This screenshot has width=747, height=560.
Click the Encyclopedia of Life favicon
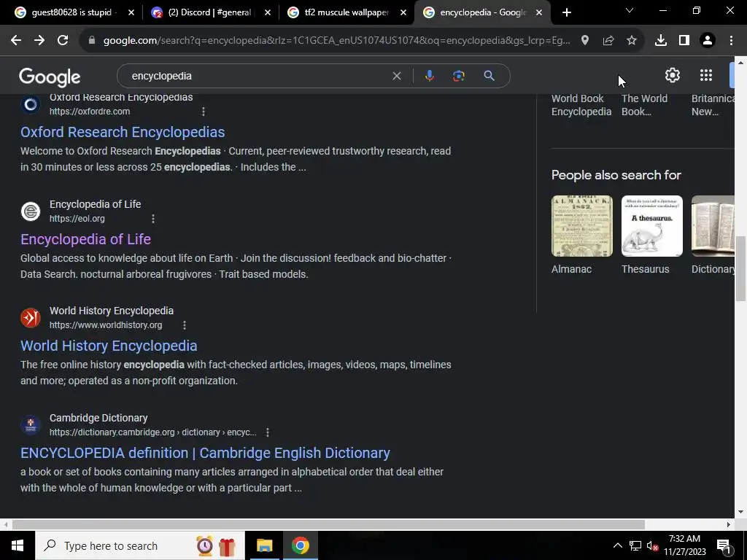coord(31,211)
